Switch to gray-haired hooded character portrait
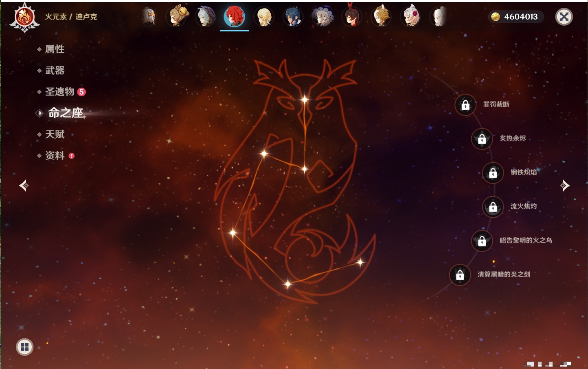This screenshot has height=369, width=588. [x=206, y=17]
